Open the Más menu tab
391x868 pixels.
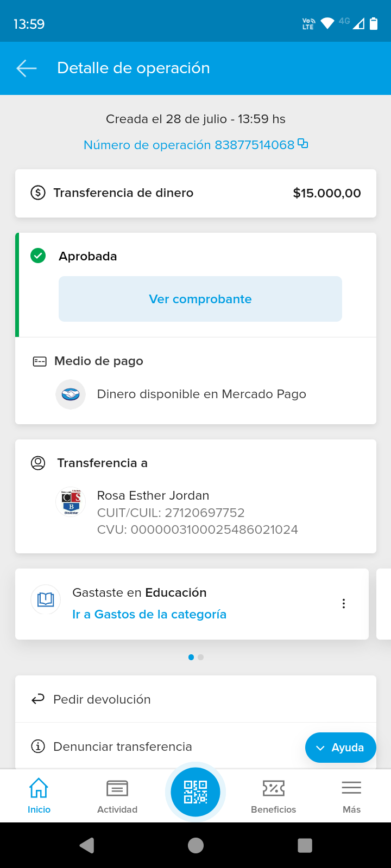coord(351,795)
